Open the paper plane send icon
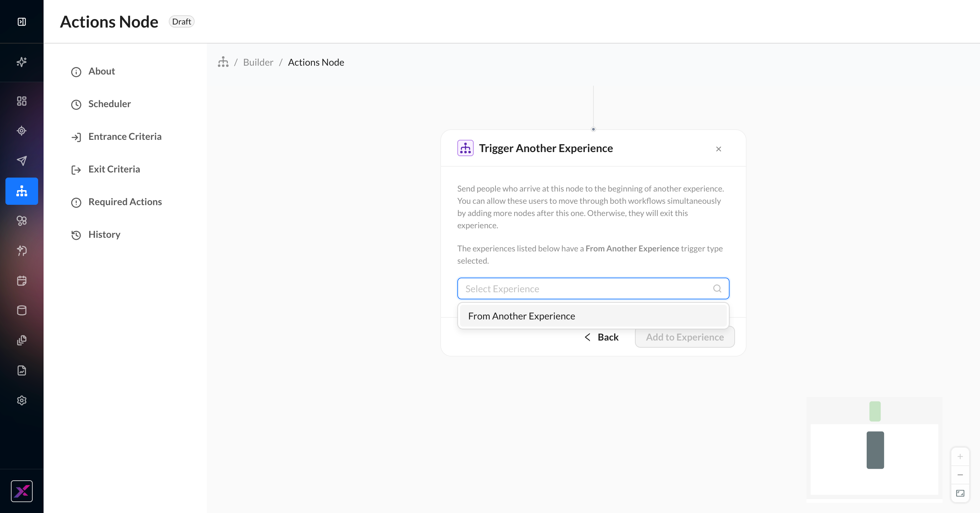The width and height of the screenshot is (980, 513). coord(22,161)
